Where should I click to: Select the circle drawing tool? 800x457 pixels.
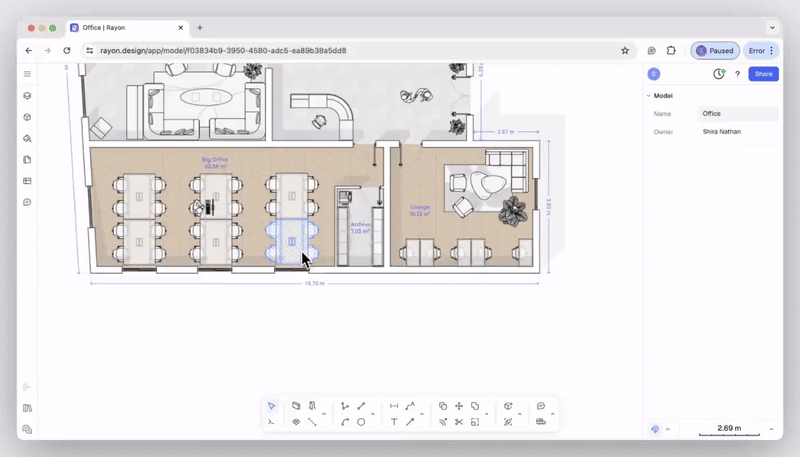coord(361,422)
